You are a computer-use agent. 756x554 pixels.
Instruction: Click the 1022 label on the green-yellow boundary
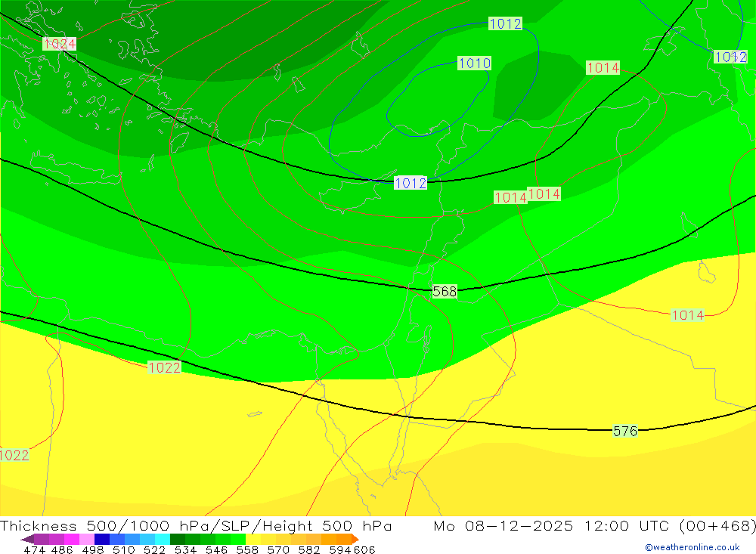click(x=164, y=367)
